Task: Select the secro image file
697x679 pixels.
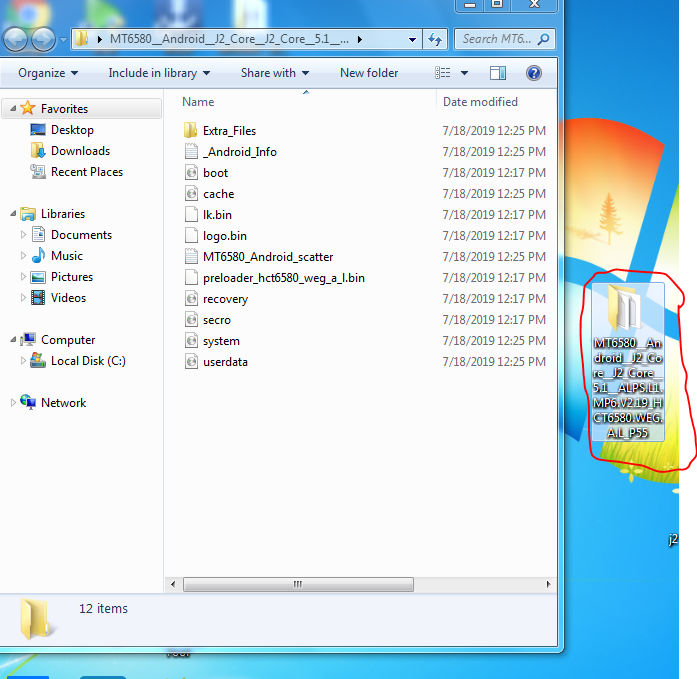Action: [x=216, y=320]
